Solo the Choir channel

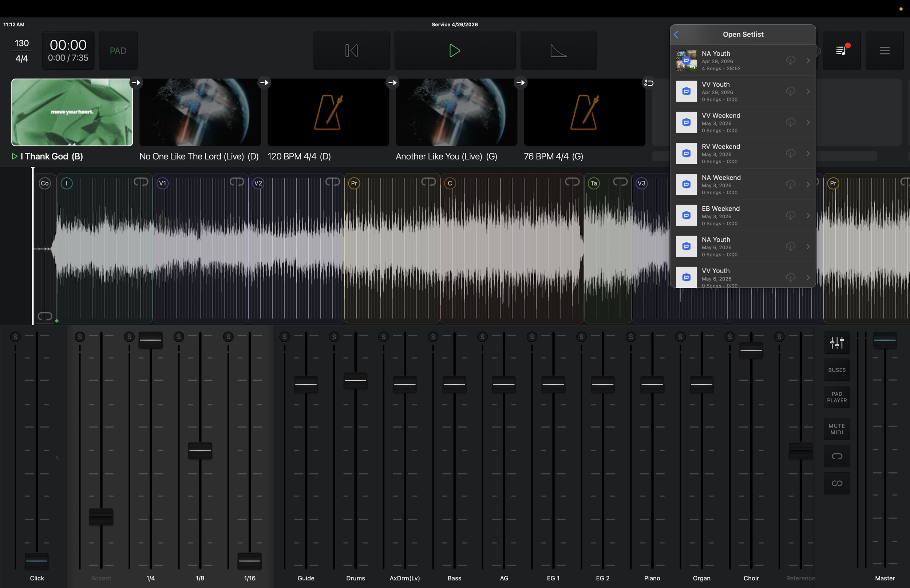pos(729,337)
